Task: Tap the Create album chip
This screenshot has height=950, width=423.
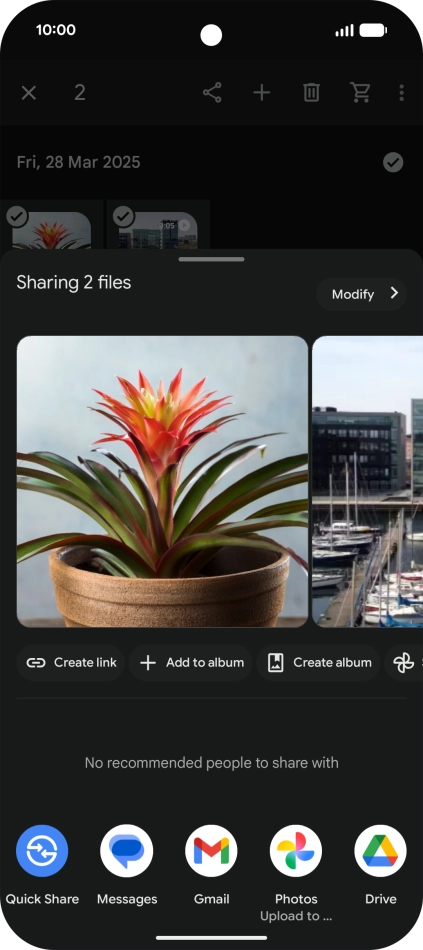Action: coord(318,663)
